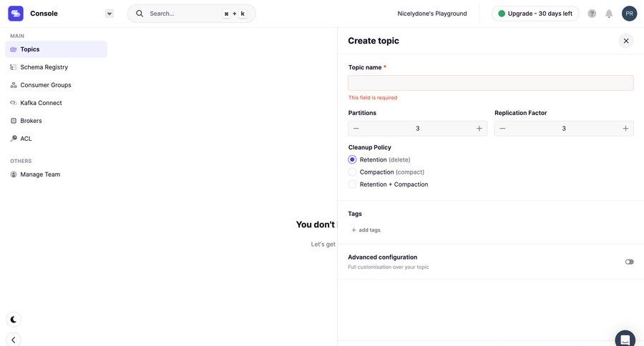Open the chat support bubble

[x=625, y=339]
